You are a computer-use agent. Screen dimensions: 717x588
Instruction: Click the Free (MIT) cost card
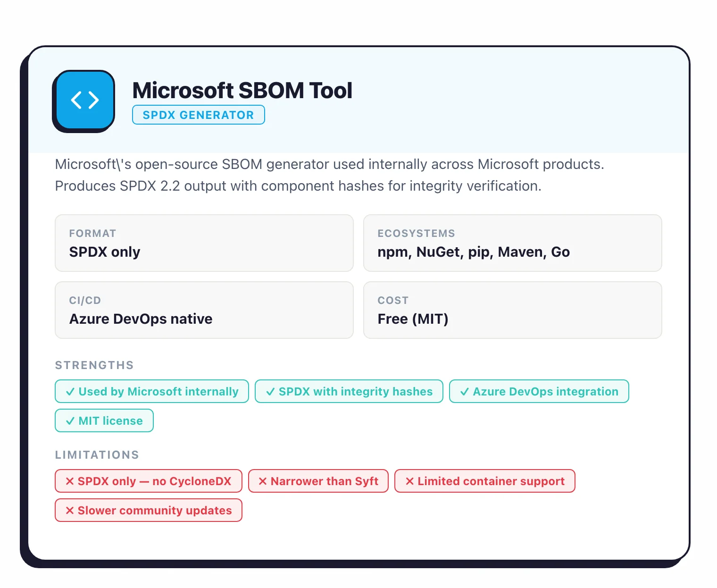pyautogui.click(x=513, y=310)
